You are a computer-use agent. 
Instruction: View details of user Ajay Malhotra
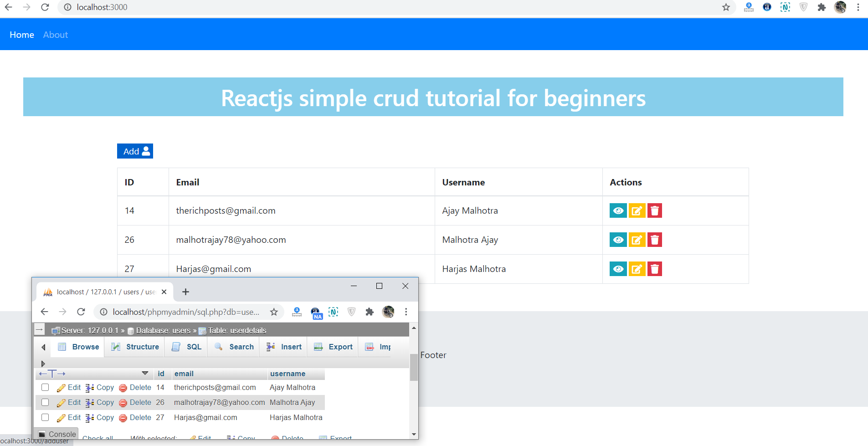coord(618,210)
